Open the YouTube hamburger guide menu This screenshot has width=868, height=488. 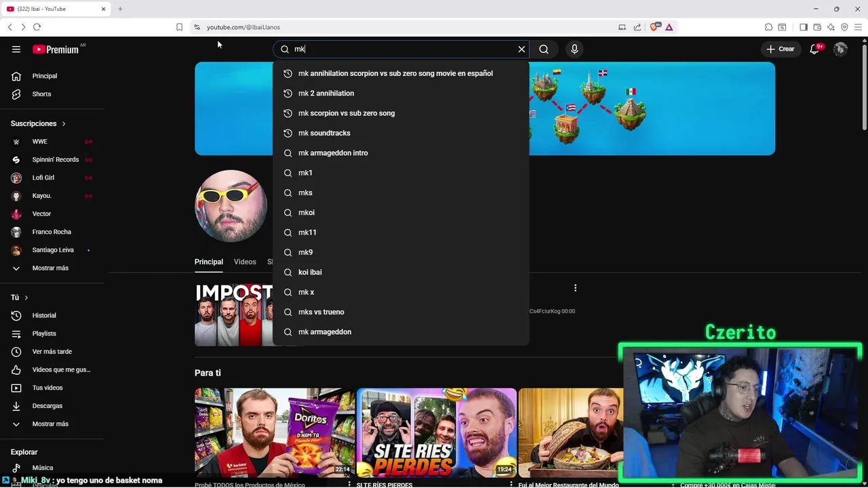pos(16,49)
